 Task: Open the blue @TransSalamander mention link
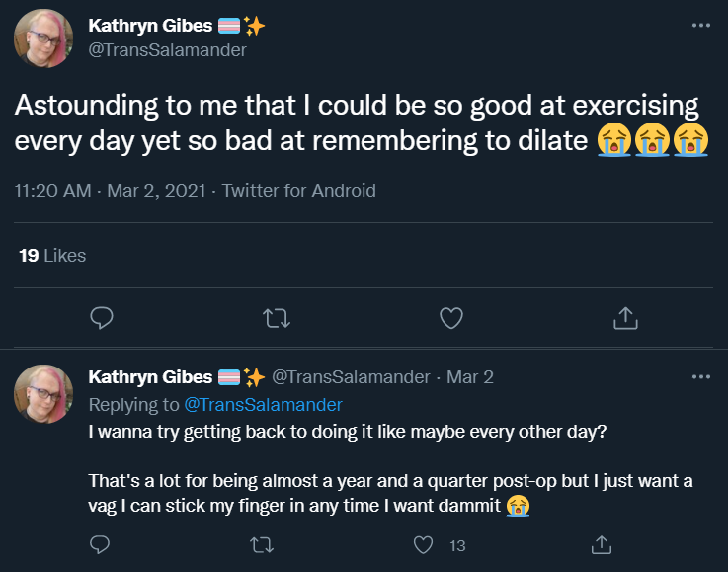pyautogui.click(x=264, y=405)
